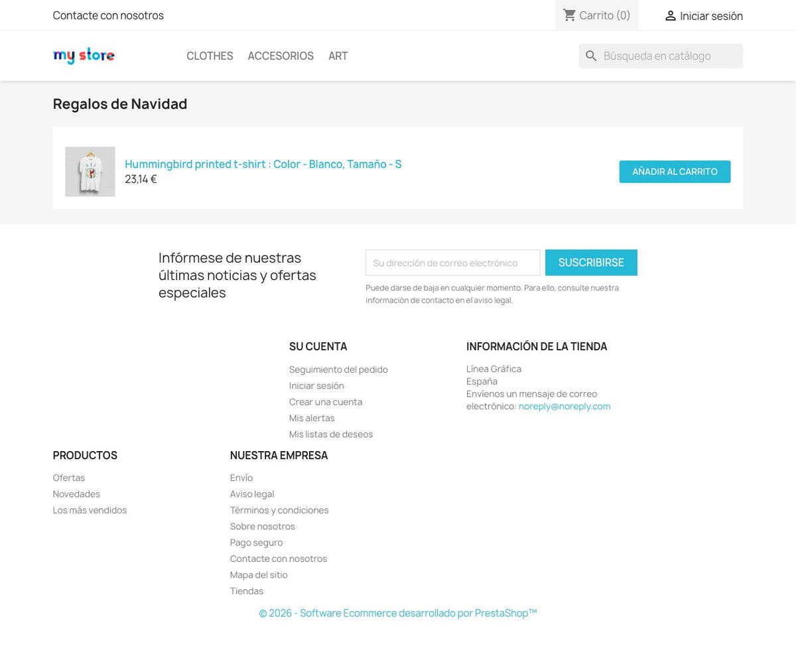Viewport: 796px width, 672px height.
Task: Click the user account icon
Action: point(670,16)
